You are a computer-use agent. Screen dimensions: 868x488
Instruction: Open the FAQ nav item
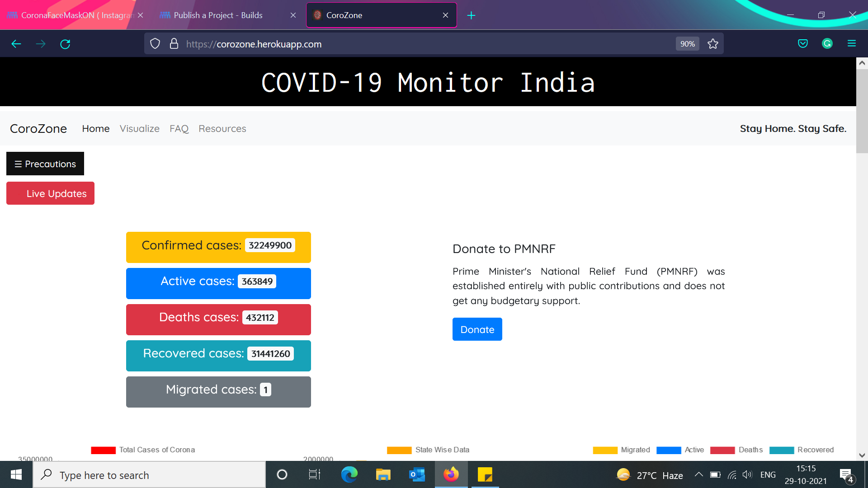[179, 129]
